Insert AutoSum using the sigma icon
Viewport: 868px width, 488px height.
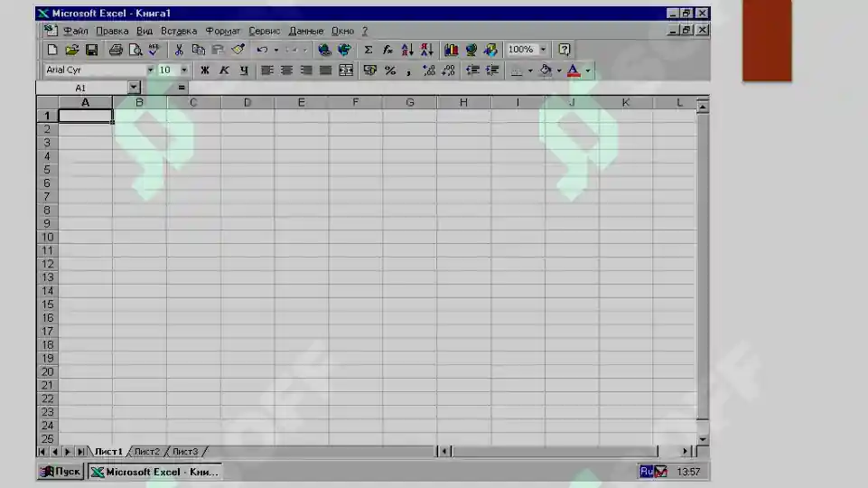369,50
